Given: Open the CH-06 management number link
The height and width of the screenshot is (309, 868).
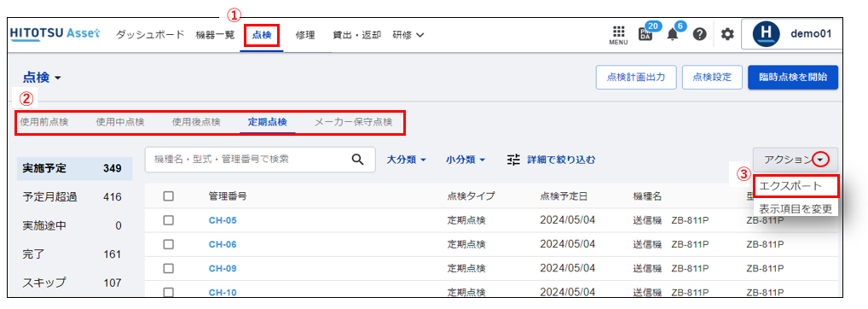Looking at the screenshot, I should [223, 244].
